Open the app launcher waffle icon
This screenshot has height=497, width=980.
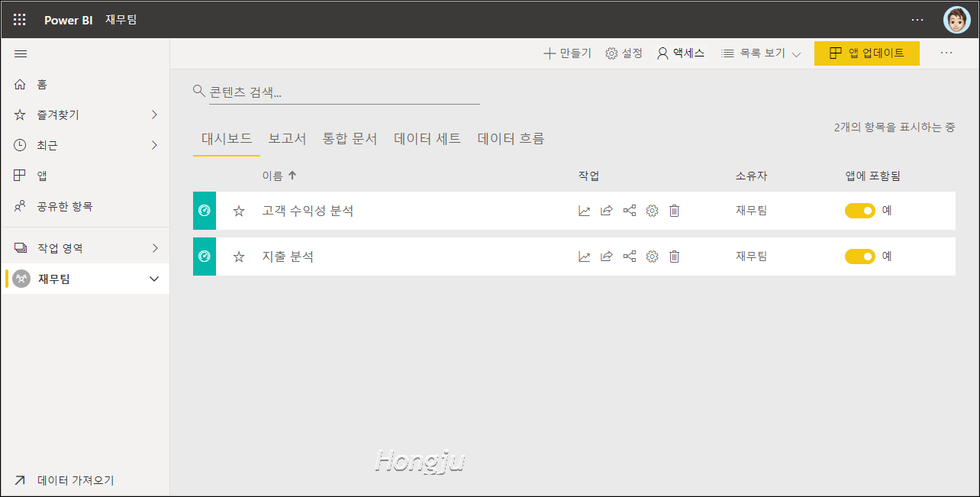click(x=20, y=20)
